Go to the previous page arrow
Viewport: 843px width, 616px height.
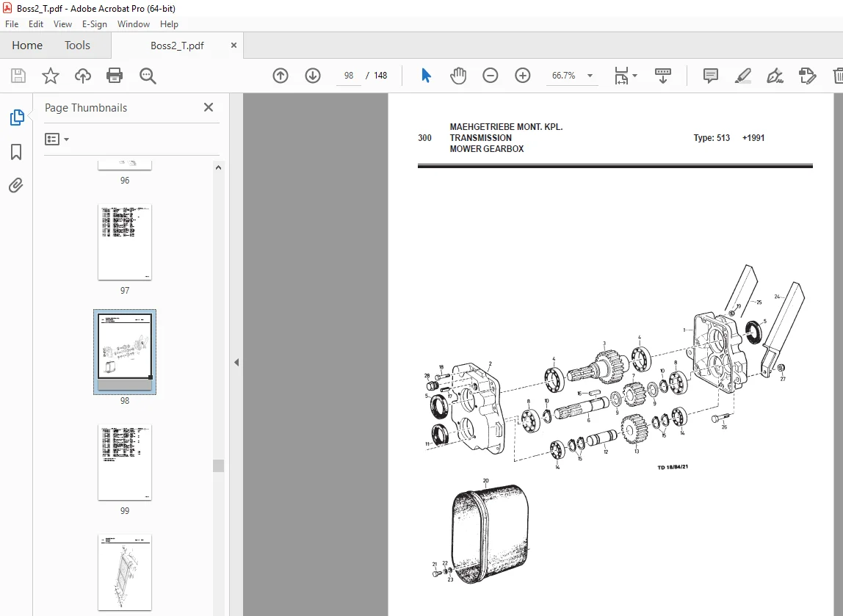[281, 76]
